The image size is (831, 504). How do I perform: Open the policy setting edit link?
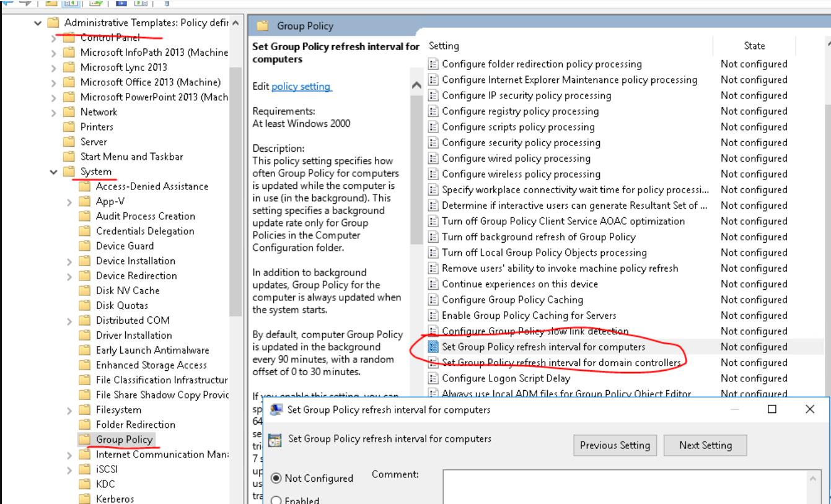pos(302,87)
